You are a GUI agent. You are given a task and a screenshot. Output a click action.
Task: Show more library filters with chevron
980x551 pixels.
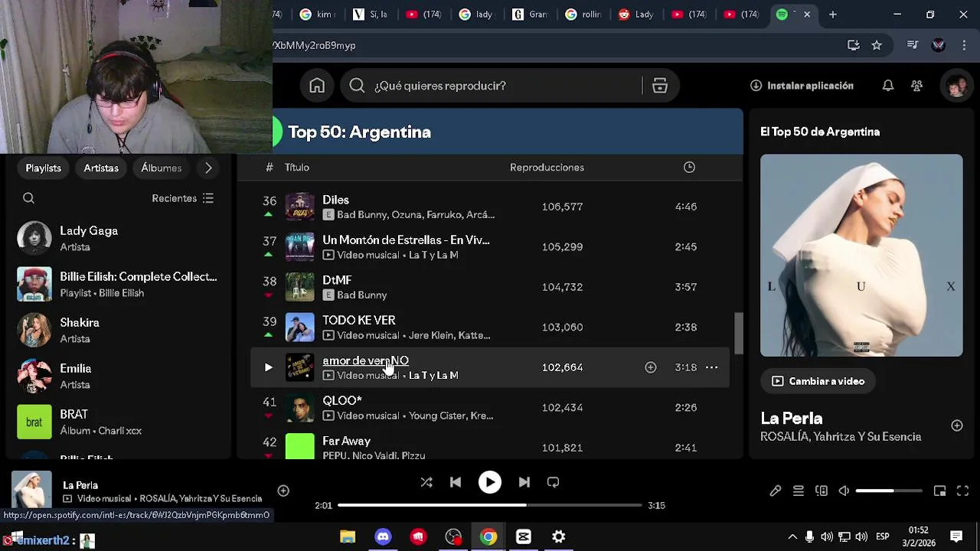[x=208, y=168]
